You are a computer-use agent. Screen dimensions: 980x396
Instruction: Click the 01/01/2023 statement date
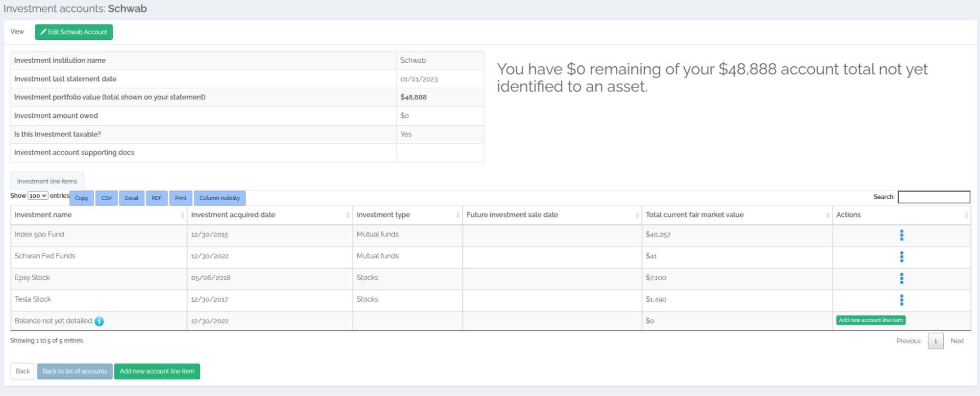point(419,79)
